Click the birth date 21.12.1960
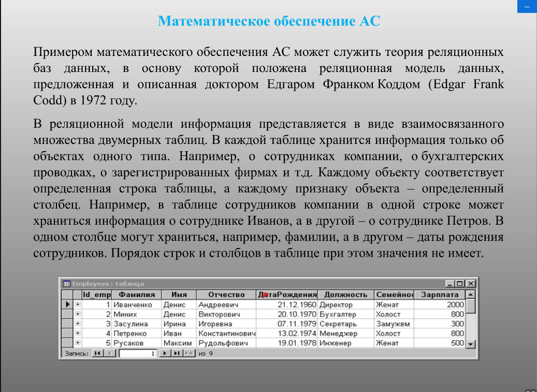Viewport: 537px width, 392px height. pos(287,304)
